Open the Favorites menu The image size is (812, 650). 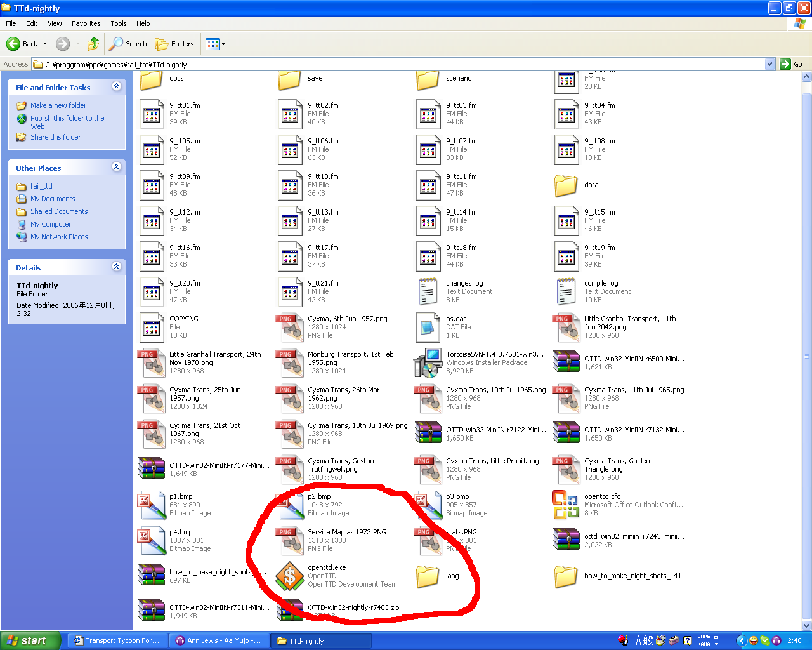86,23
